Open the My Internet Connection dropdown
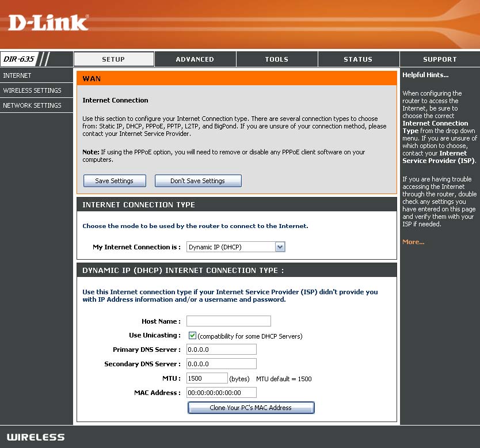Viewport: 480px width, 448px height. pos(236,247)
